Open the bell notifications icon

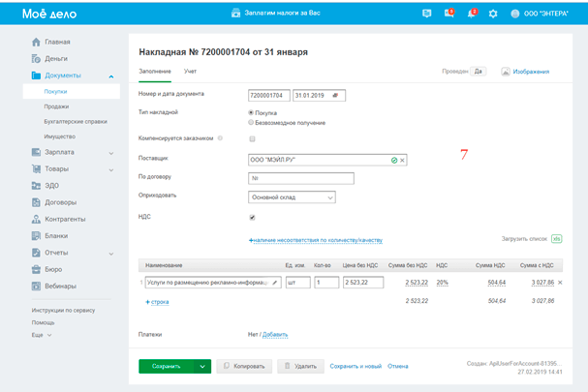(x=472, y=14)
